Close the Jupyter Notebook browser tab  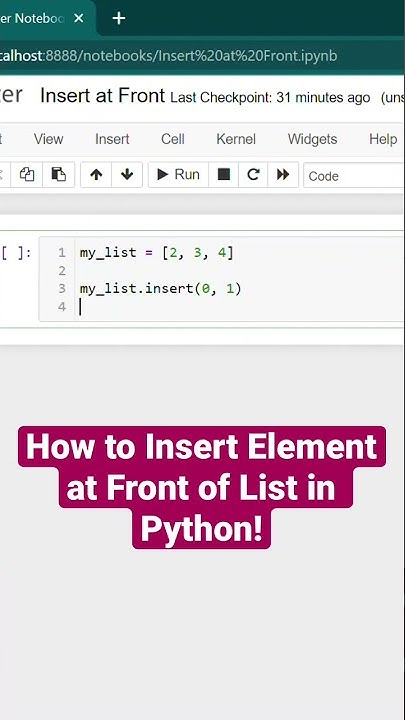pos(79,18)
